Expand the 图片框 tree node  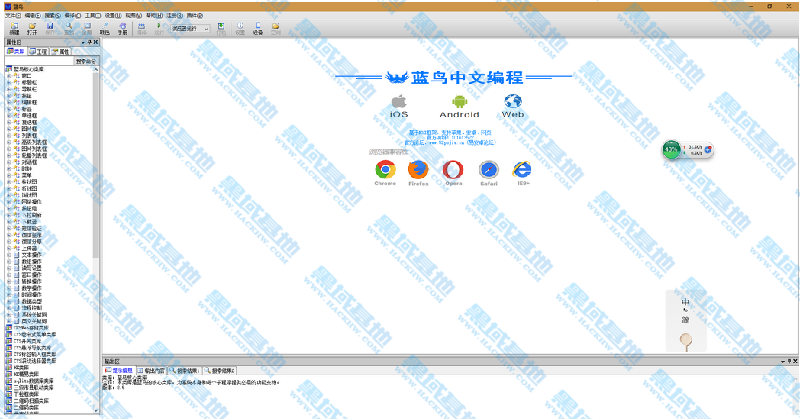coord(9,129)
